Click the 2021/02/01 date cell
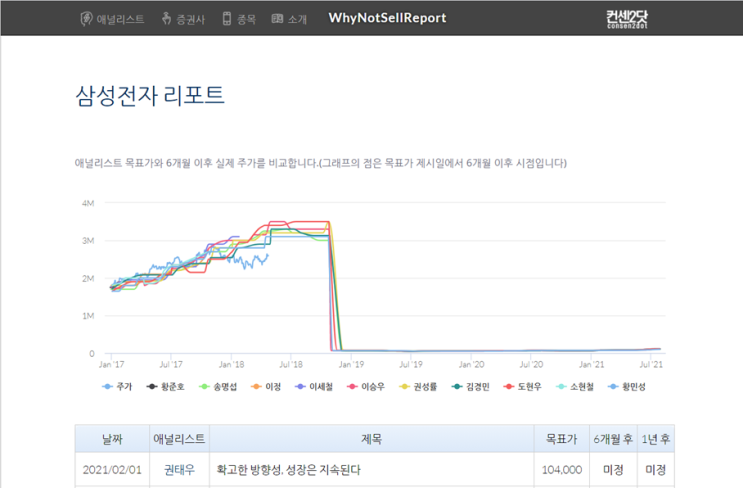This screenshot has height=488, width=743. point(112,470)
